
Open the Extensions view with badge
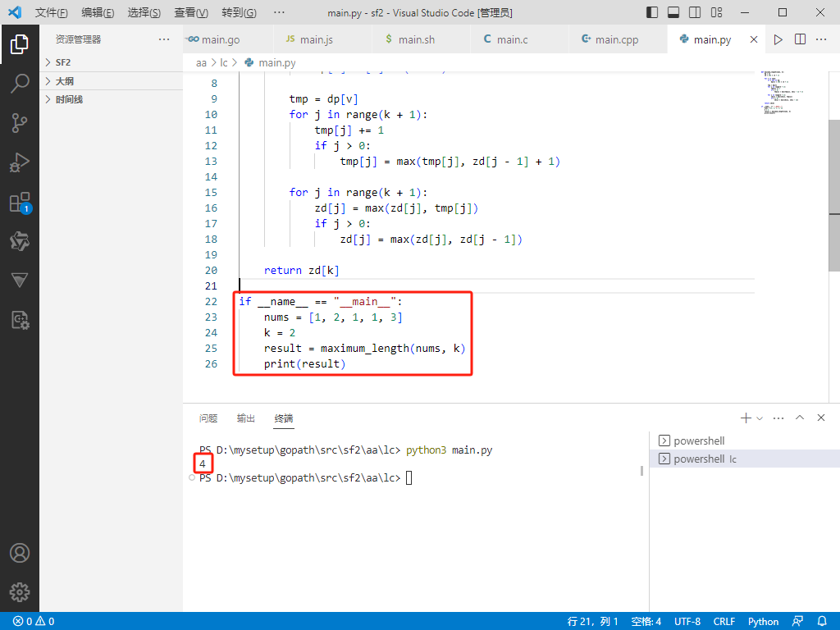(x=20, y=203)
